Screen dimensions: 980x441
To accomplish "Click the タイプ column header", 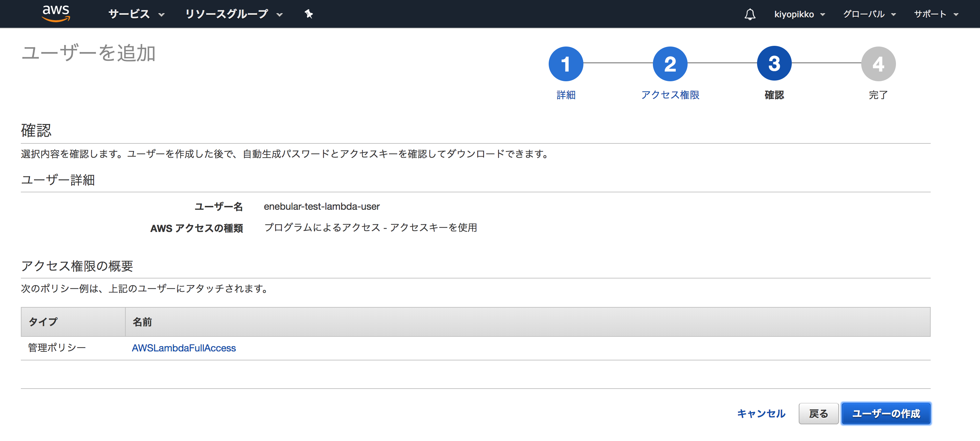I will pyautogui.click(x=43, y=322).
